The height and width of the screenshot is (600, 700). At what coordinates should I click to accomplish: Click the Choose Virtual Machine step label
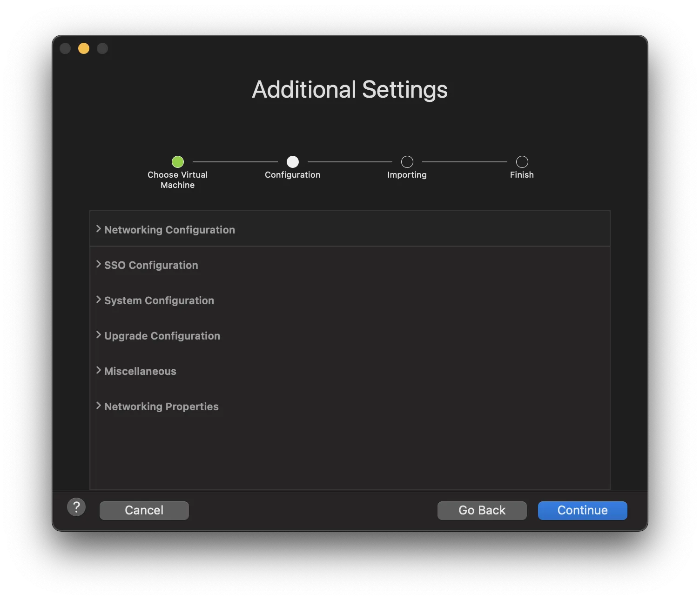(178, 180)
